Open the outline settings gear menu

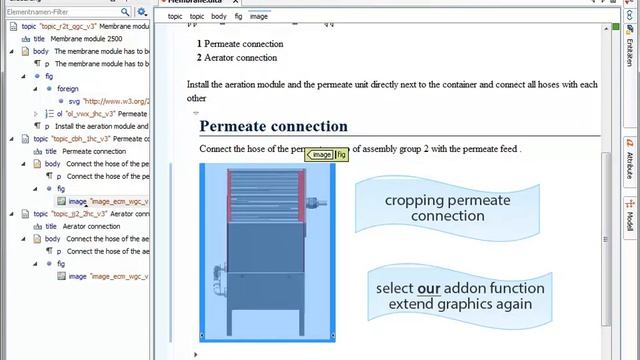tap(142, 12)
